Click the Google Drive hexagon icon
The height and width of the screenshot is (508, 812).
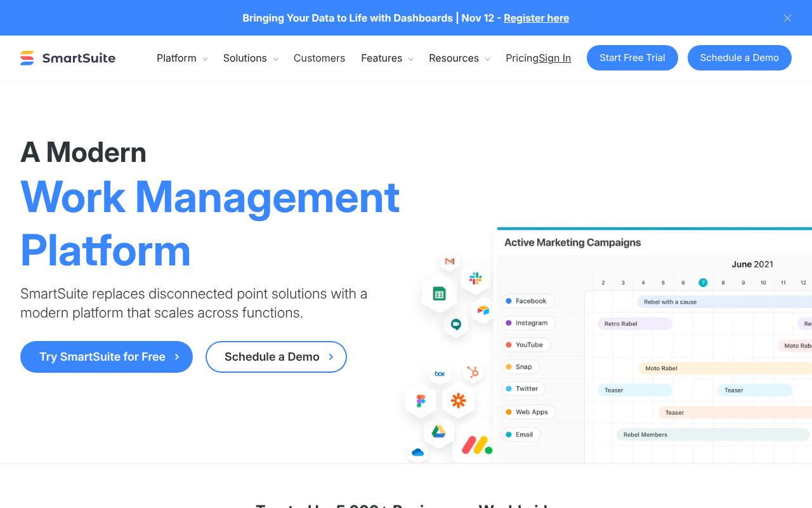[x=438, y=430]
